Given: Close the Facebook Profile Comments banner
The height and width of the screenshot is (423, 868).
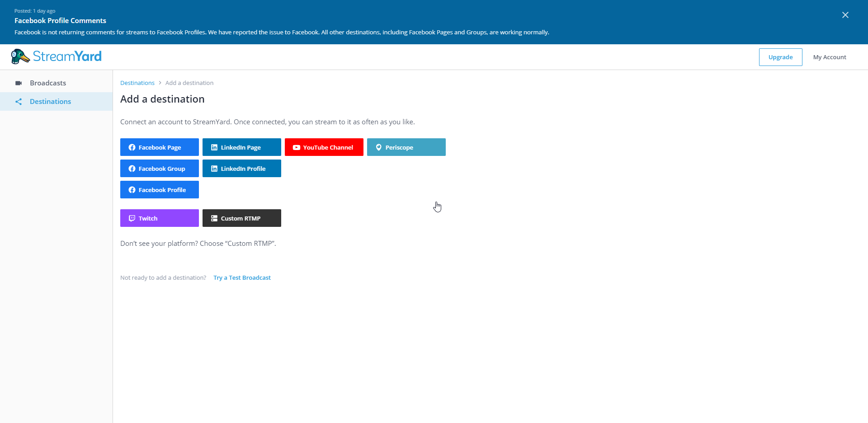Looking at the screenshot, I should [845, 15].
